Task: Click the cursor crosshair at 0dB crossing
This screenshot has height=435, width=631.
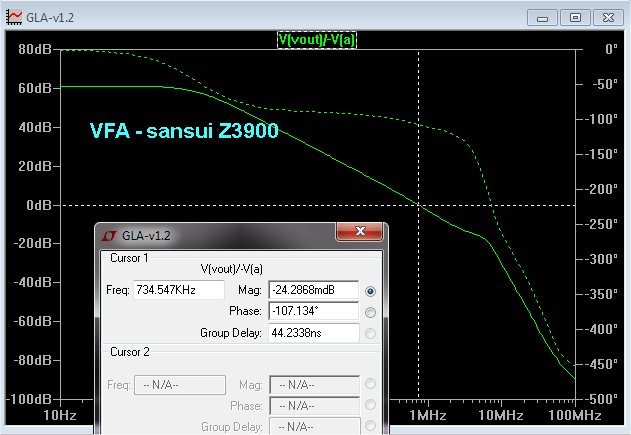Action: (419, 206)
